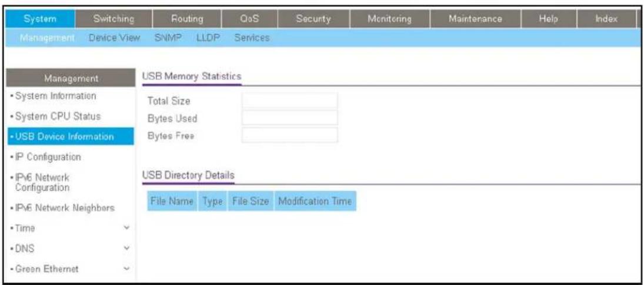644x285 pixels.
Task: Click the Type column header
Action: [213, 202]
